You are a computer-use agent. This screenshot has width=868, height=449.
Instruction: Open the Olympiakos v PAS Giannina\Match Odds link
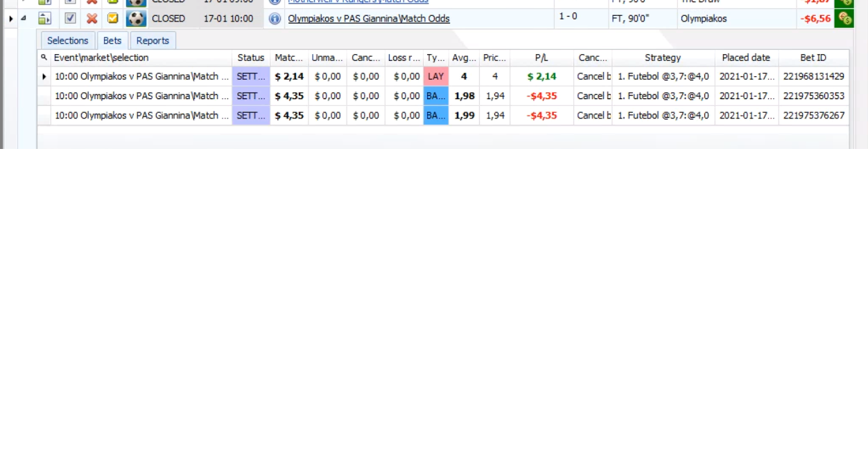(x=369, y=19)
